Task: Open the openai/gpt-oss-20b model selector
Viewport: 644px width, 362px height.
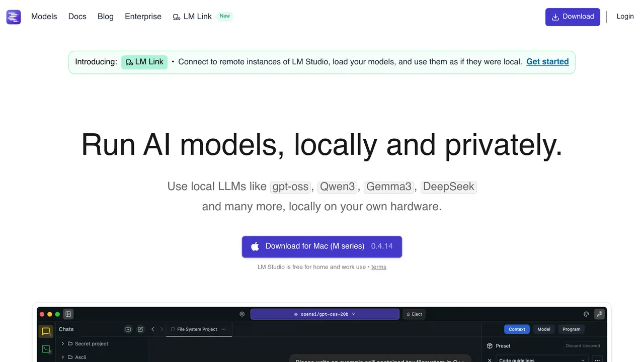Action: pos(325,314)
